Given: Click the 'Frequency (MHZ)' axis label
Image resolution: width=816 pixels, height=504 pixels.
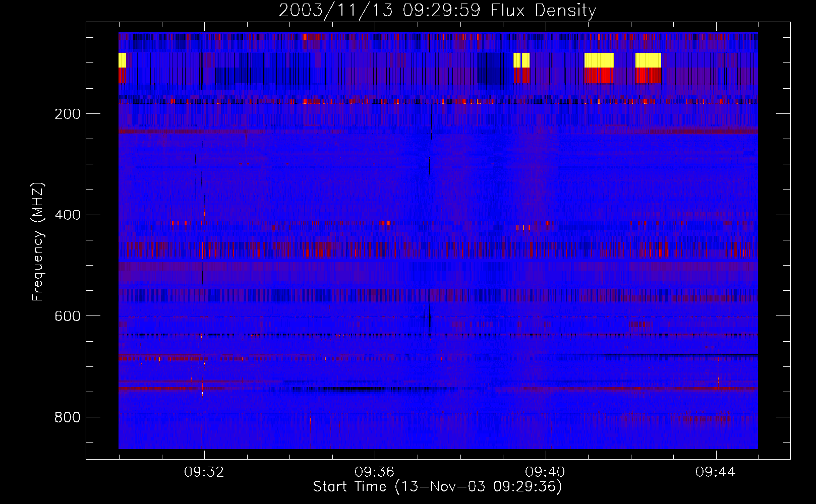Looking at the screenshot, I should 38,242.
